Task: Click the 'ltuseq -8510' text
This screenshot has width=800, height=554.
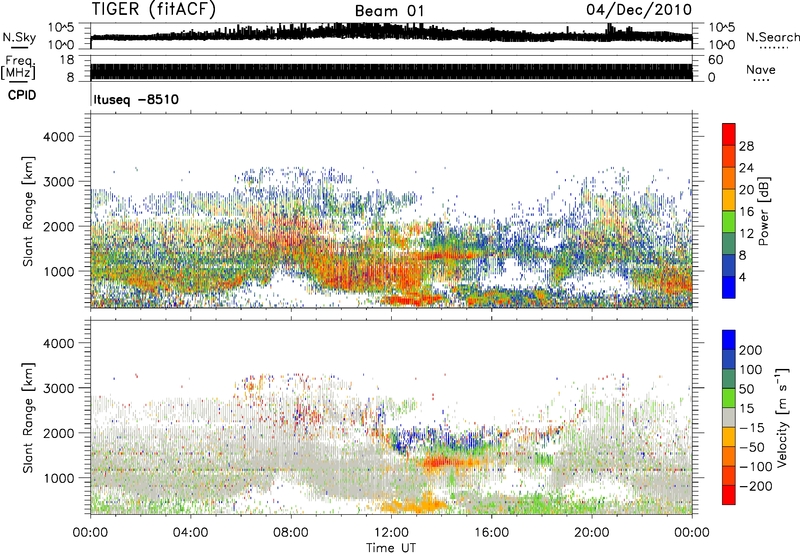Action: (136, 99)
